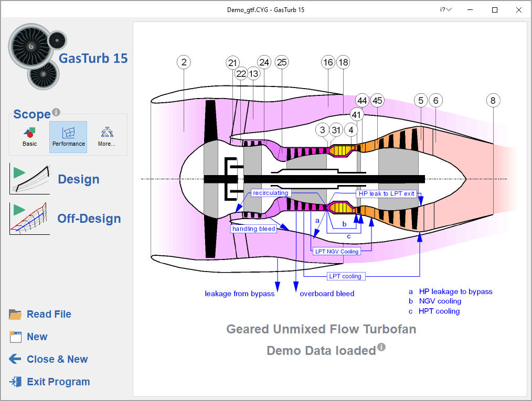The height and width of the screenshot is (401, 532).
Task: Click the New file icon
Action: [x=15, y=337]
